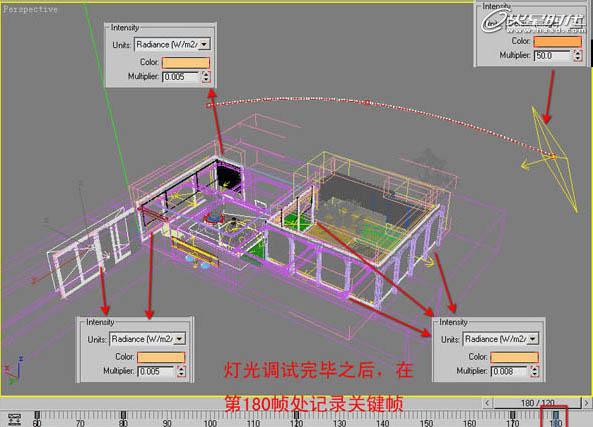Select the keyframe marker at frame 60
The image size is (593, 427).
37,415
